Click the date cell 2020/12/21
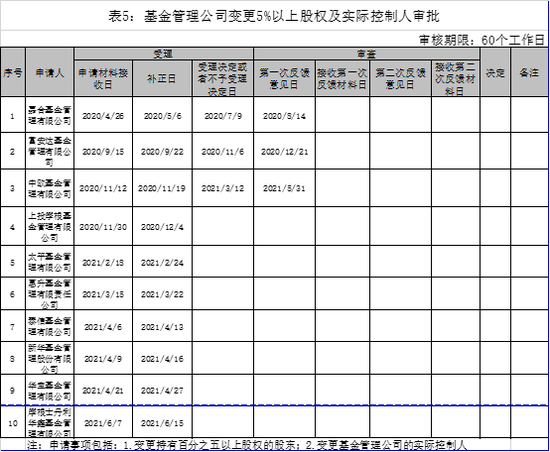This screenshot has height=452, width=550. pyautogui.click(x=284, y=152)
